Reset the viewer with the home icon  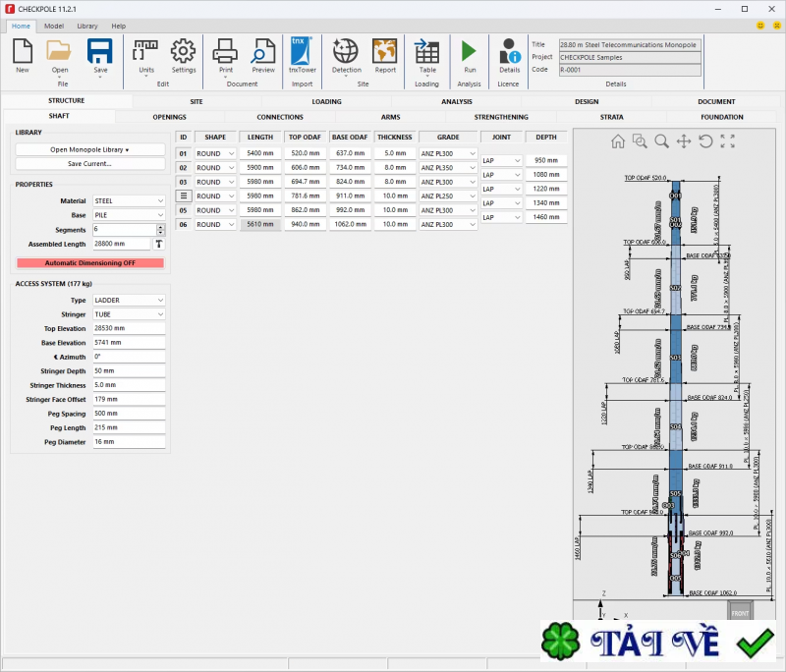(618, 141)
